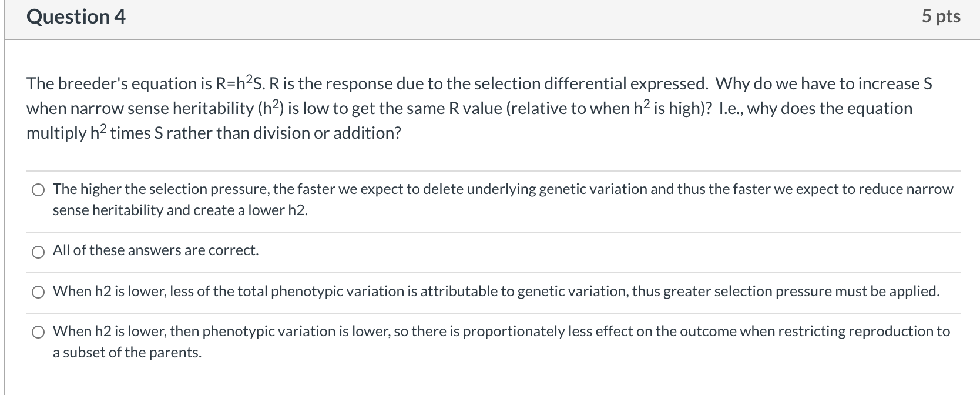Mark the radio option 'then phenotypic variation is lower'
Screen dimensions: 980x395
pyautogui.click(x=38, y=333)
